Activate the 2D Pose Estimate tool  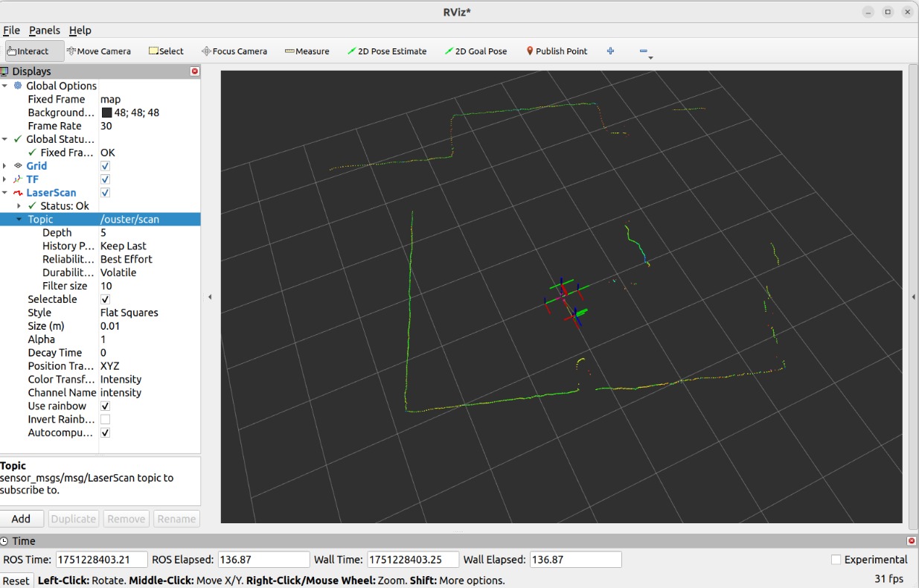click(387, 51)
